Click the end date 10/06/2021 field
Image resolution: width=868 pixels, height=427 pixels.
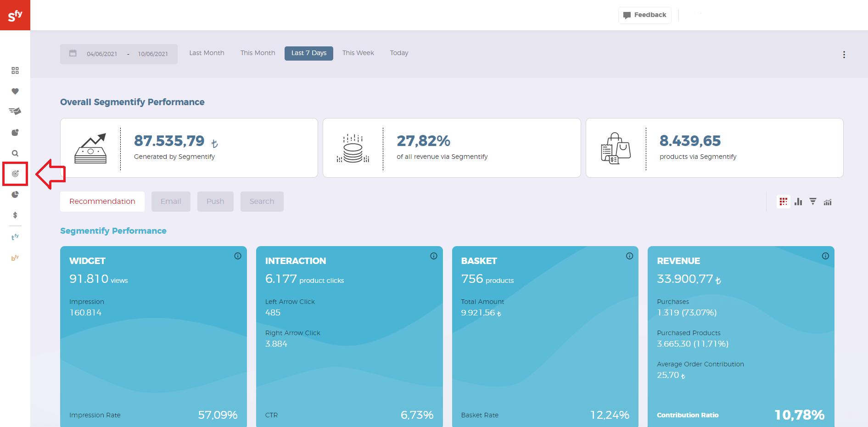153,54
